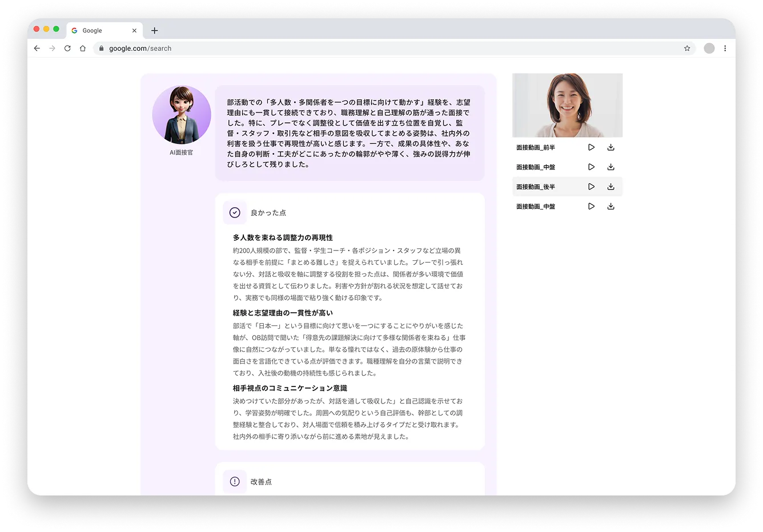Close the Google tab
Screen dimensions: 763x532
(134, 31)
